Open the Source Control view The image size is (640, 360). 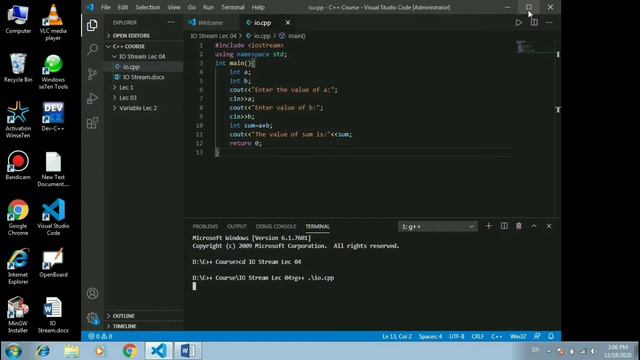pyautogui.click(x=92, y=74)
